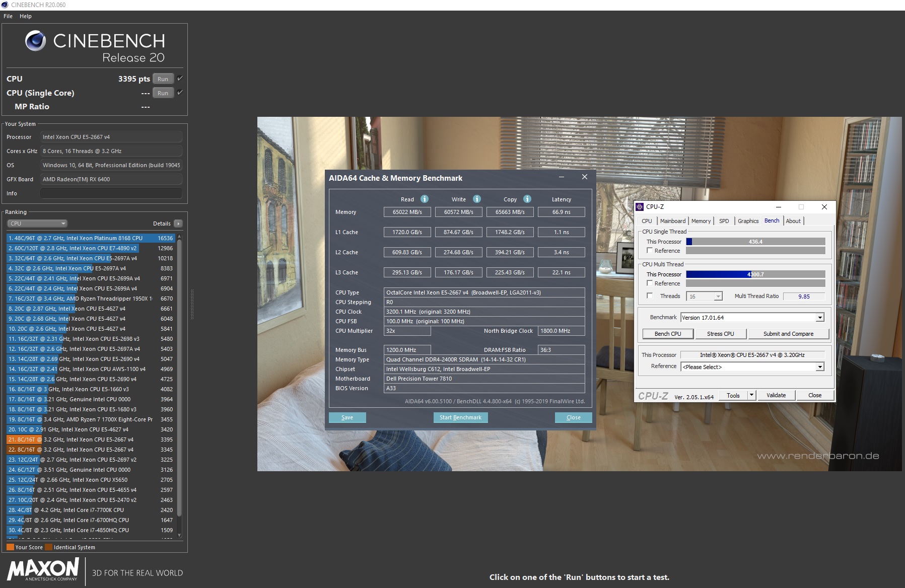Click Start Benchmark in AIDA64
Image resolution: width=905 pixels, height=588 pixels.
tap(460, 417)
